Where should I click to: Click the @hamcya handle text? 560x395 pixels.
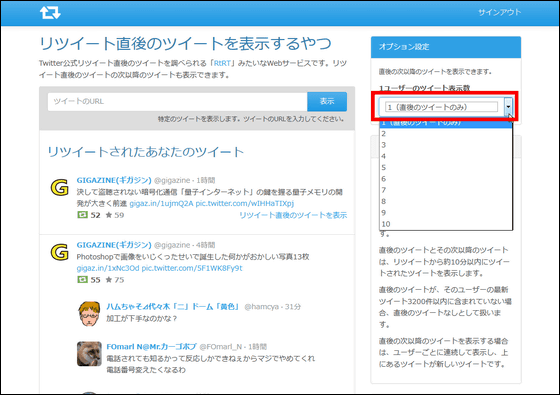click(261, 307)
